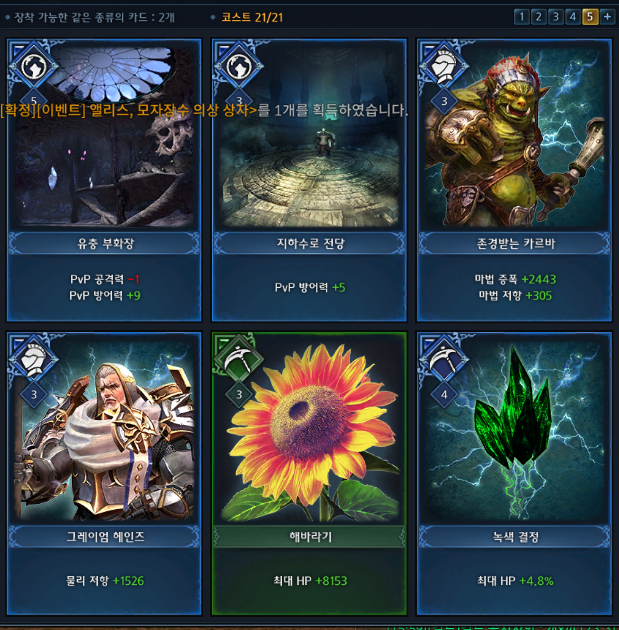Switch to card preset 4
Viewport: 619px width, 630px height.
[x=573, y=17]
